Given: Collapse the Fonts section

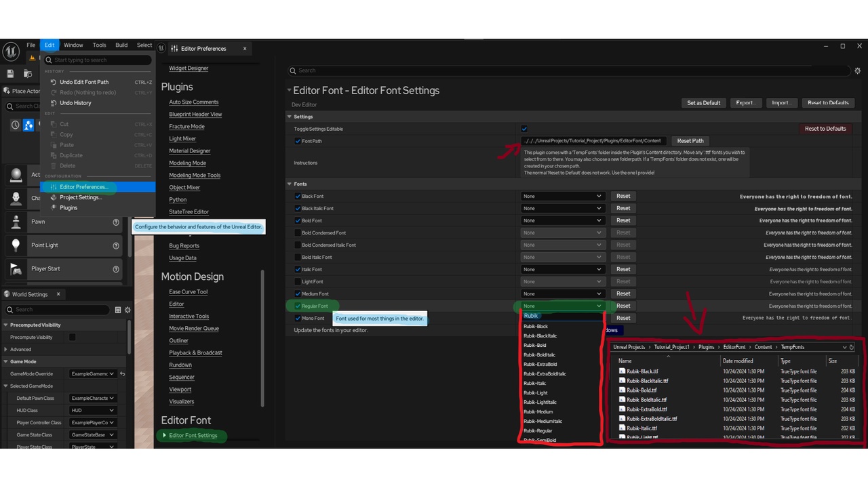Looking at the screenshot, I should 290,184.
